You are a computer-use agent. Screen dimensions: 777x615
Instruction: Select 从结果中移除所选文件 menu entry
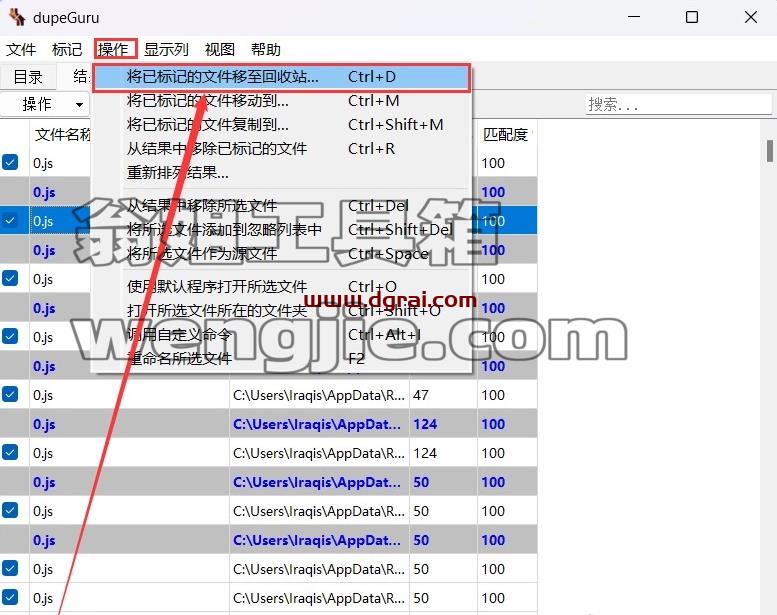coord(281,206)
